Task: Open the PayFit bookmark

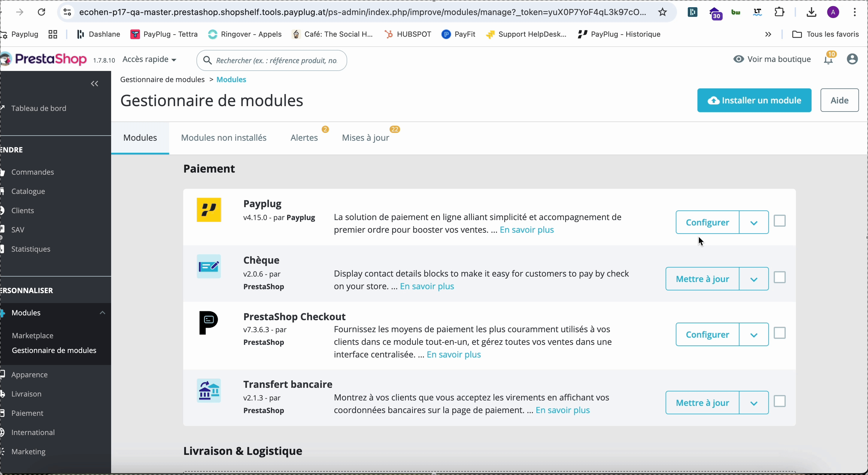Action: point(458,34)
